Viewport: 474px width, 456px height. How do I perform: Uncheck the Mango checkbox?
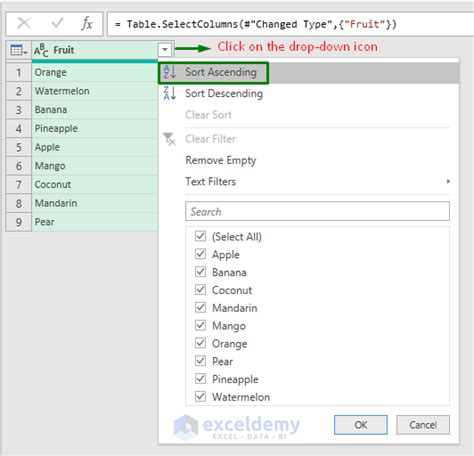[x=200, y=325]
